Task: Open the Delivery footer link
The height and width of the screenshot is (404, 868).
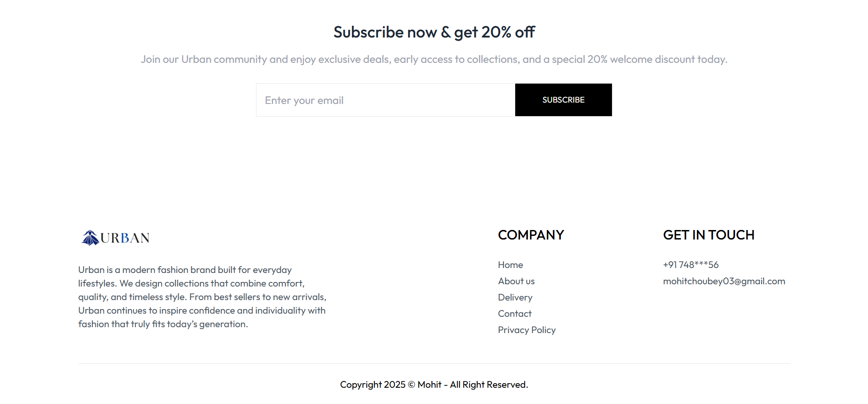Action: (515, 297)
